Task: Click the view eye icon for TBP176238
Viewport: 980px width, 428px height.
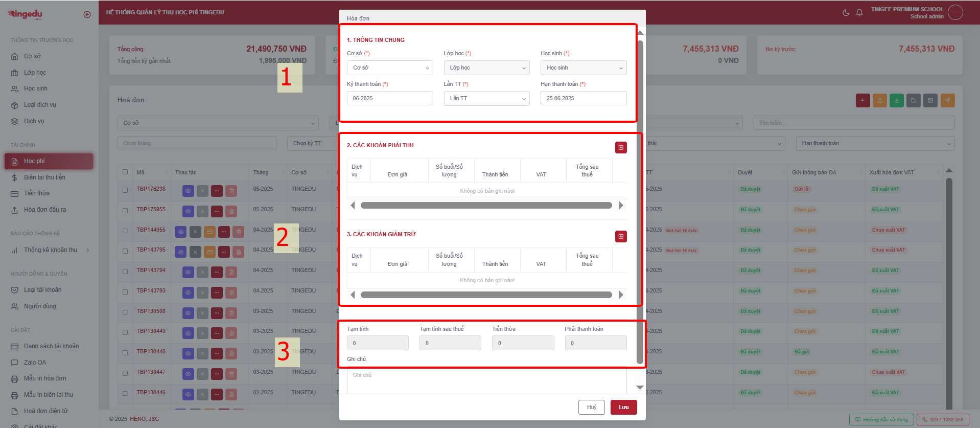Action: pyautogui.click(x=188, y=191)
